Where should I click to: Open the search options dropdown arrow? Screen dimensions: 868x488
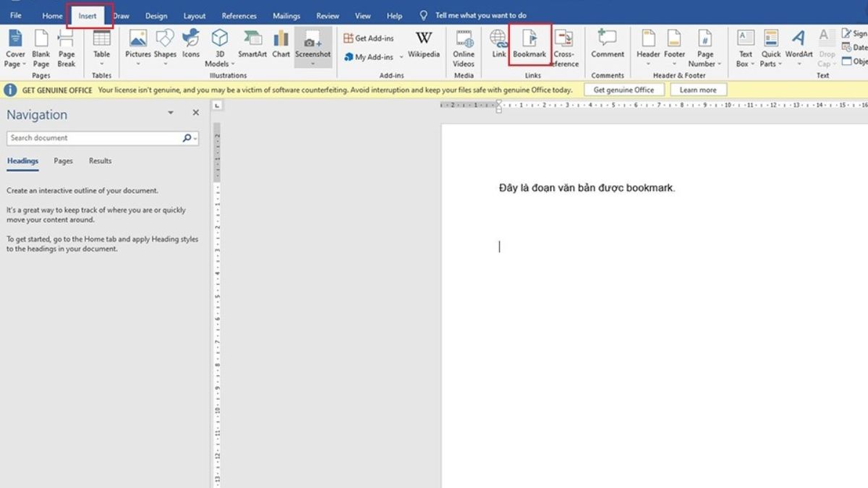(x=195, y=138)
